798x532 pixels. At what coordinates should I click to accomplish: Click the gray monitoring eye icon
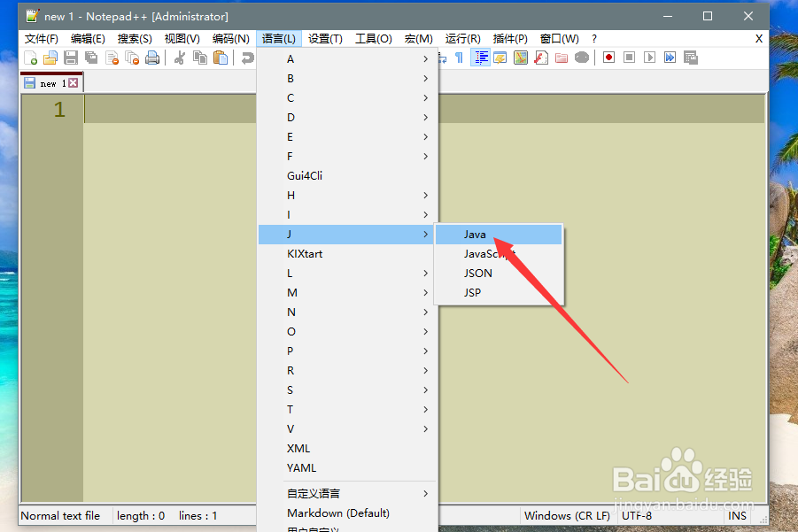(582, 58)
